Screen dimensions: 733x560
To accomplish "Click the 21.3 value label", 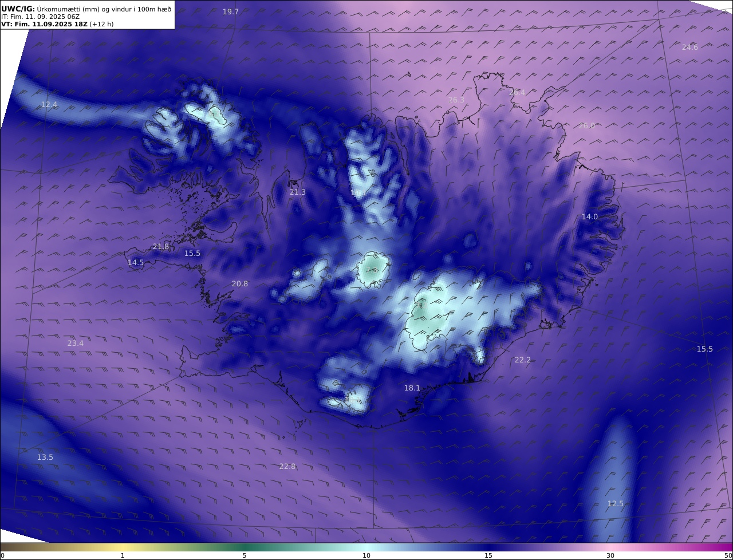I will [298, 192].
